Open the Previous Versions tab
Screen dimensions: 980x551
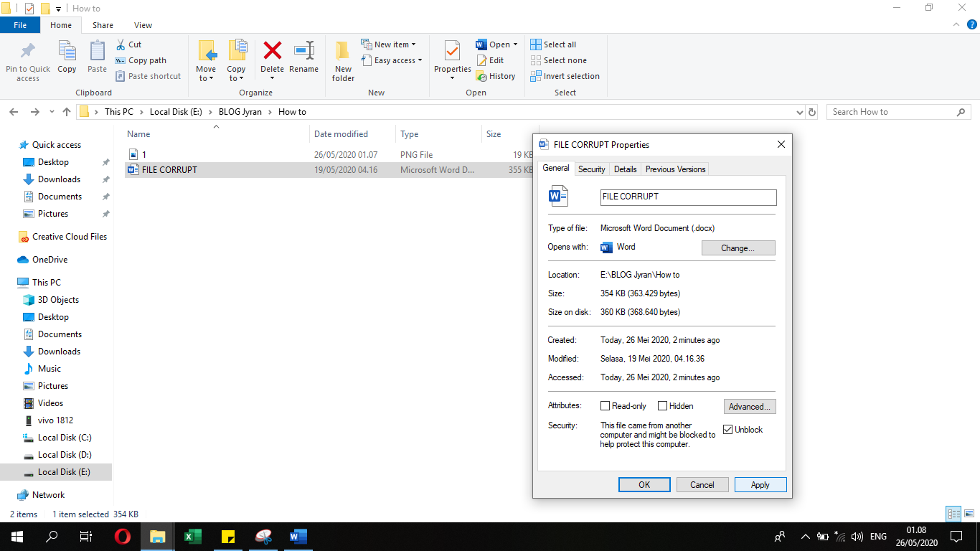click(676, 169)
